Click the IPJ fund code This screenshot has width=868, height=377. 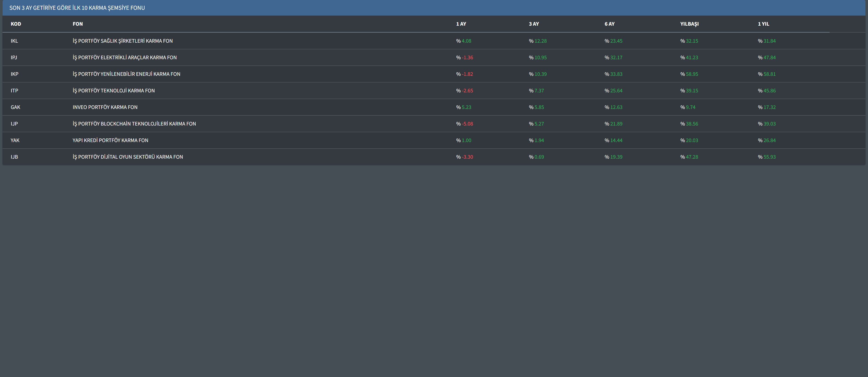point(14,57)
